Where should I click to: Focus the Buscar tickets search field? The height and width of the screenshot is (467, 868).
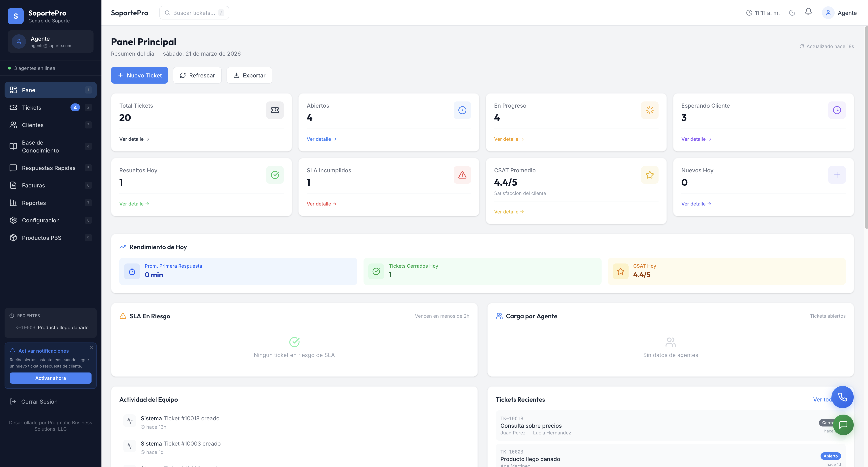tap(194, 13)
